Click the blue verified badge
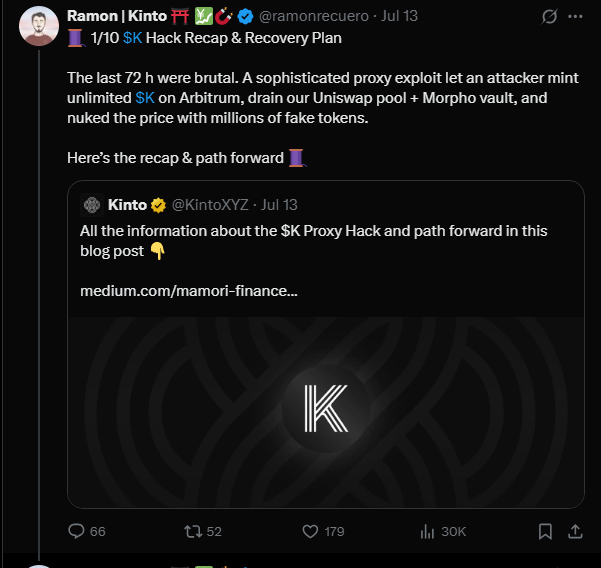The height and width of the screenshot is (568, 601). tap(247, 17)
